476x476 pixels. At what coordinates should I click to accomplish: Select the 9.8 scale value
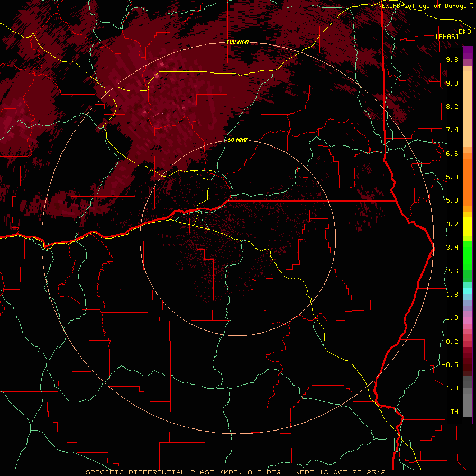[x=452, y=59]
